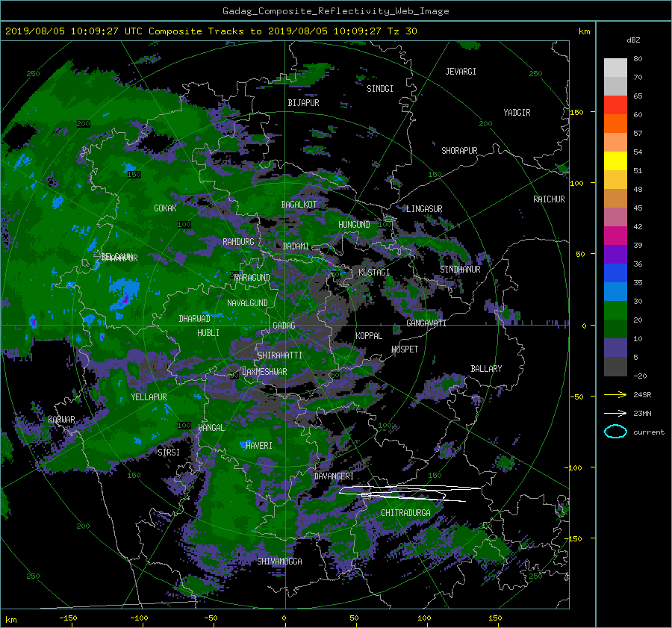Click the BADAMI city label
The image size is (672, 628).
pyautogui.click(x=296, y=246)
